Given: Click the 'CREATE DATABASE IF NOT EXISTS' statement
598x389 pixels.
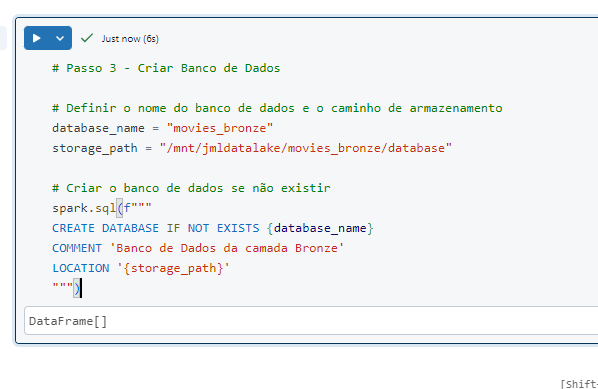Looking at the screenshot, I should (x=155, y=228).
